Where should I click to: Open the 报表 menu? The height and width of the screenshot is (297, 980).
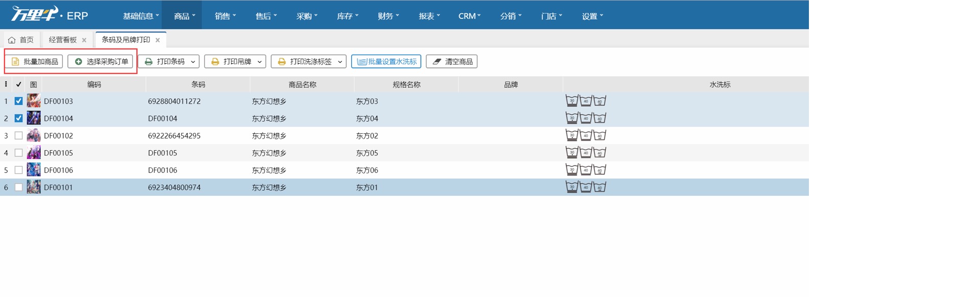pyautogui.click(x=429, y=16)
